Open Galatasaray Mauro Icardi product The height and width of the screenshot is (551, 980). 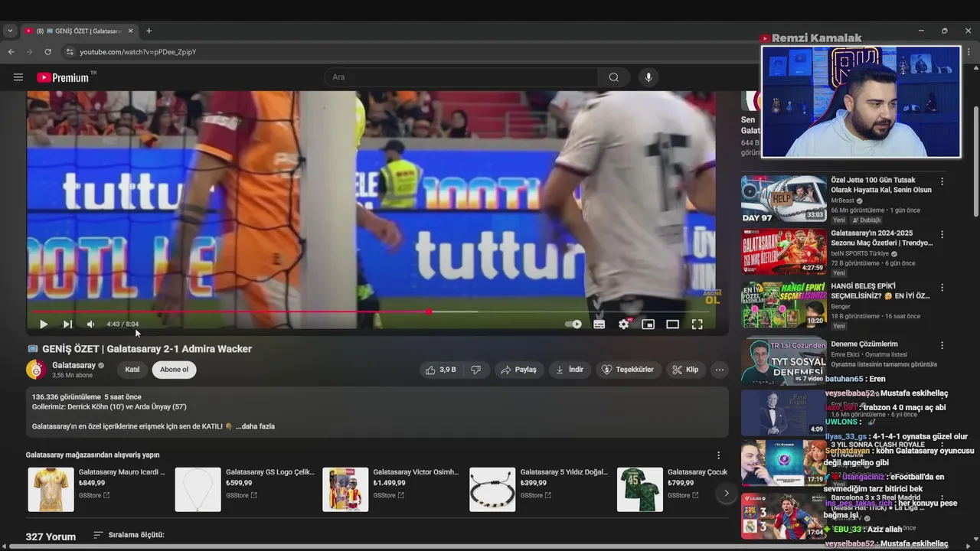point(96,489)
